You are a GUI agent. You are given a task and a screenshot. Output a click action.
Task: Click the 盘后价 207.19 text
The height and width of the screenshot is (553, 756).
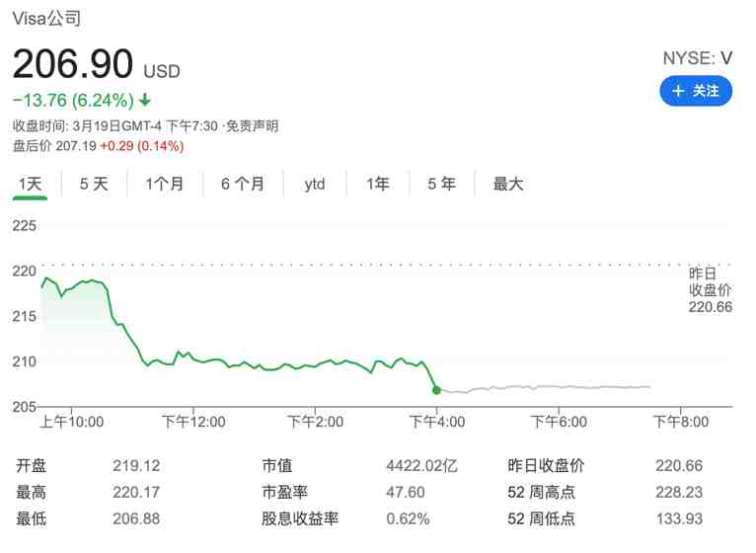click(x=54, y=146)
